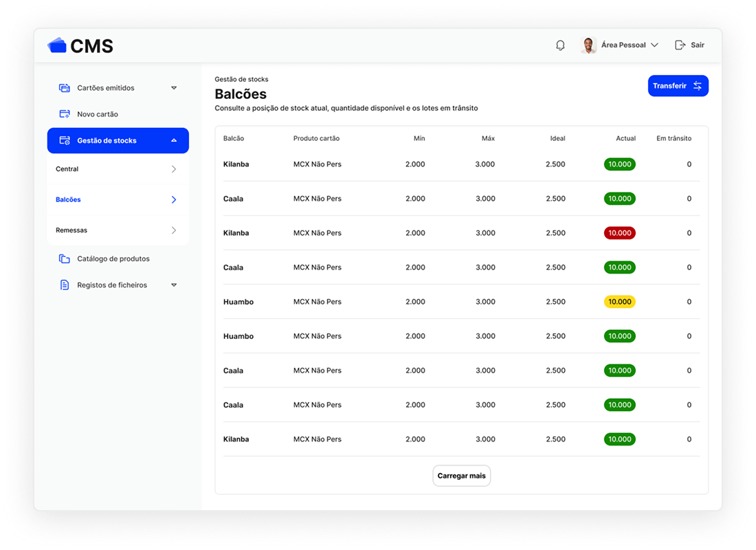Click the Carregar mais button
756x550 pixels.
tap(461, 476)
